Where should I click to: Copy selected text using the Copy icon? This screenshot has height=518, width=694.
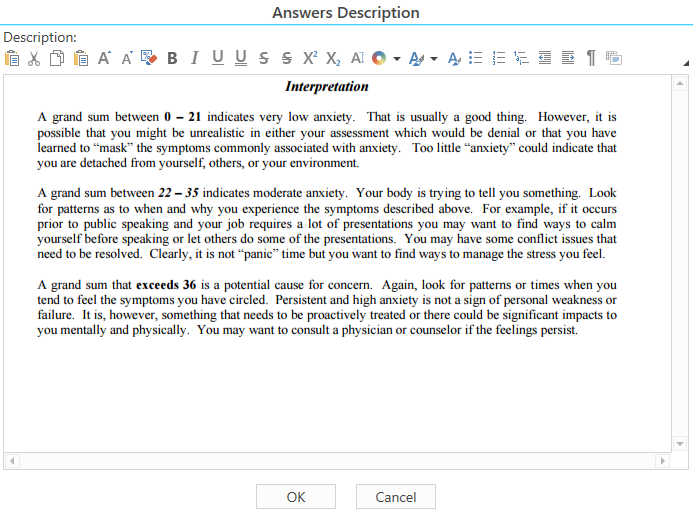(57, 58)
